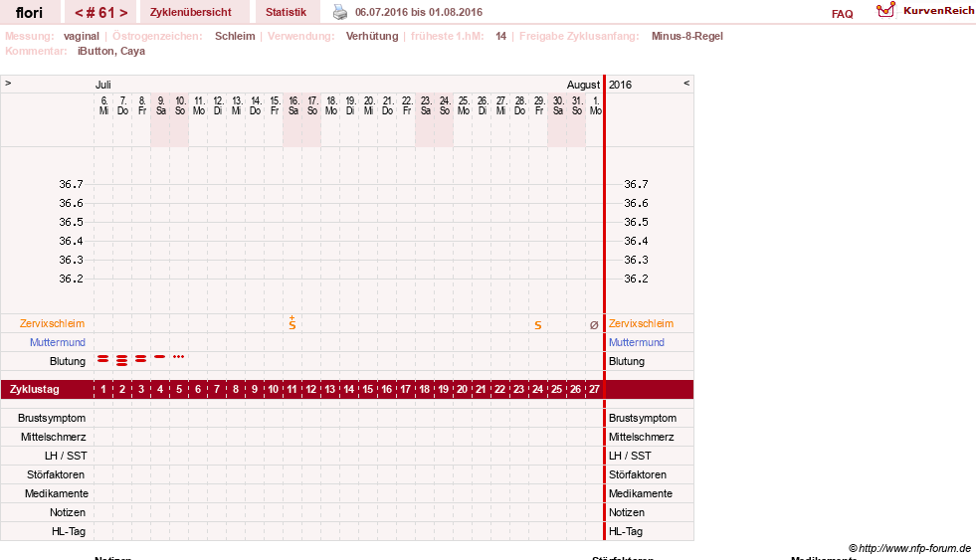This screenshot has height=560, width=976.
Task: Click date header 24. So
Action: pos(445,105)
